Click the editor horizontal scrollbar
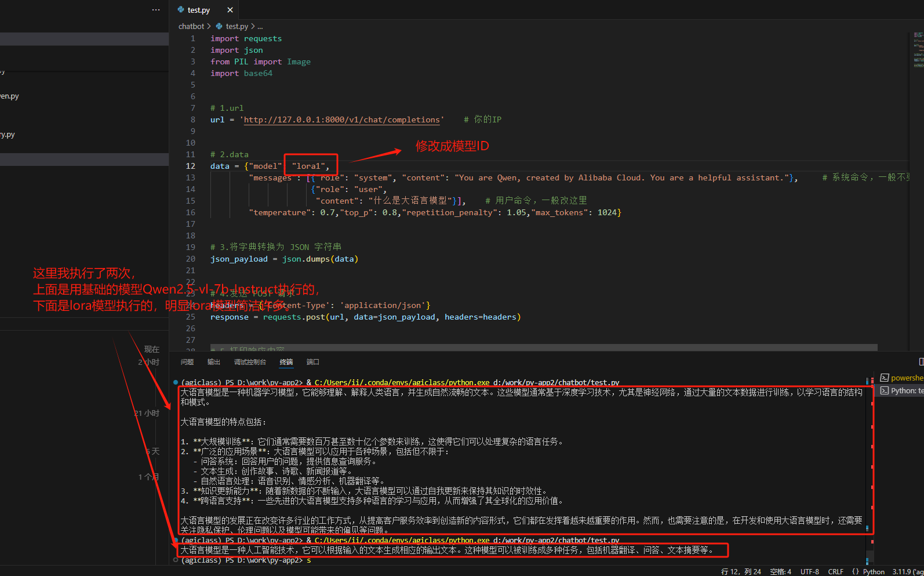 543,347
